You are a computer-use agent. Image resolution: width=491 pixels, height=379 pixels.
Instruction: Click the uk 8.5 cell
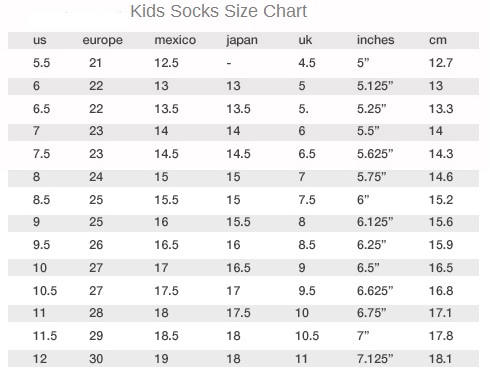307,245
